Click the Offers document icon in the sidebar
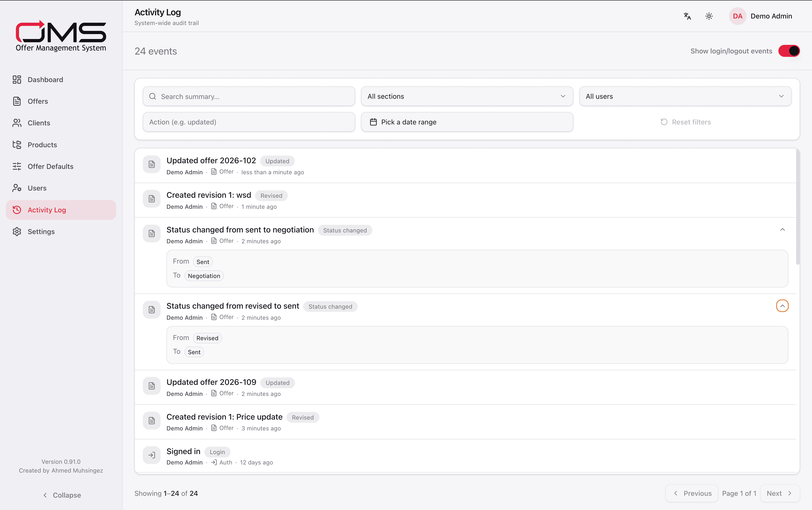The height and width of the screenshot is (510, 812). tap(17, 101)
